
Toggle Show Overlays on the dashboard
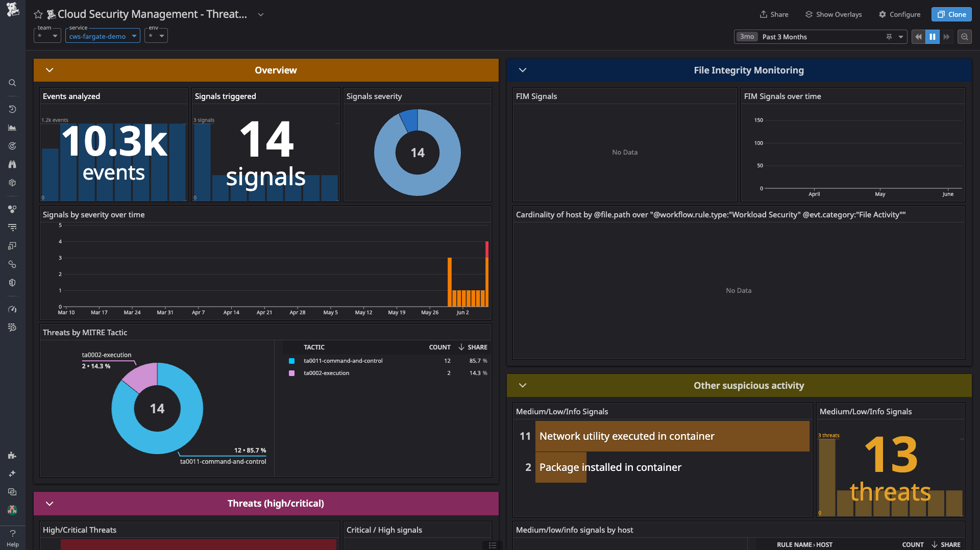click(833, 14)
